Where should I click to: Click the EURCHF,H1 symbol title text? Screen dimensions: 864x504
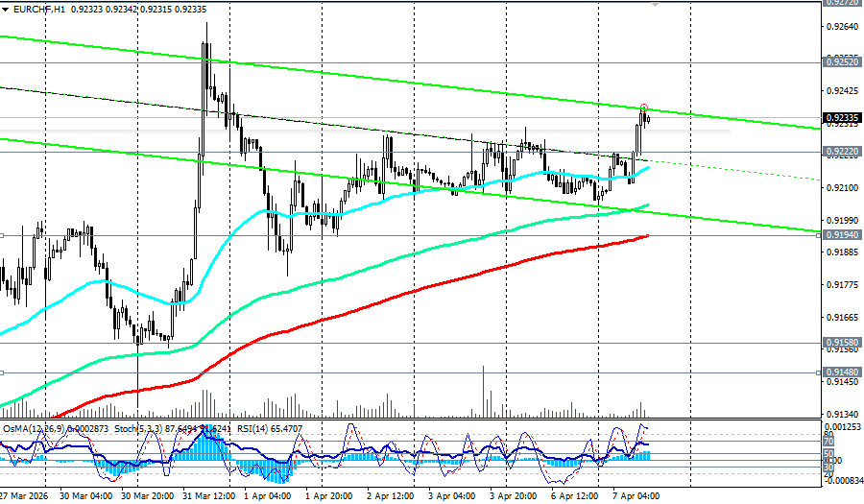click(37, 8)
